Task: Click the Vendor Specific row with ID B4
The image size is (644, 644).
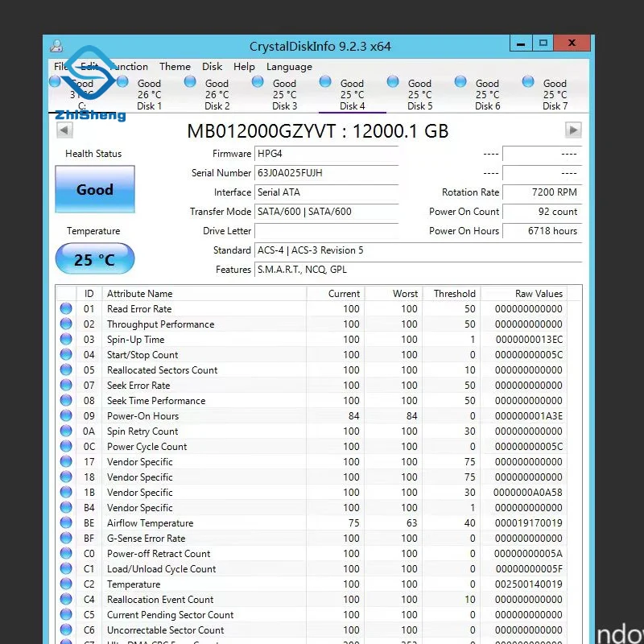Action: click(x=312, y=508)
